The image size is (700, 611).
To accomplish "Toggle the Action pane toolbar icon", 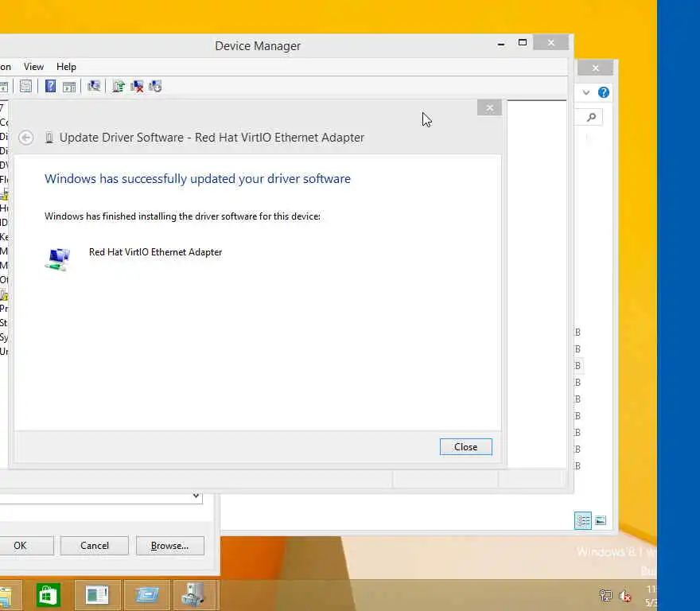I will [x=69, y=86].
